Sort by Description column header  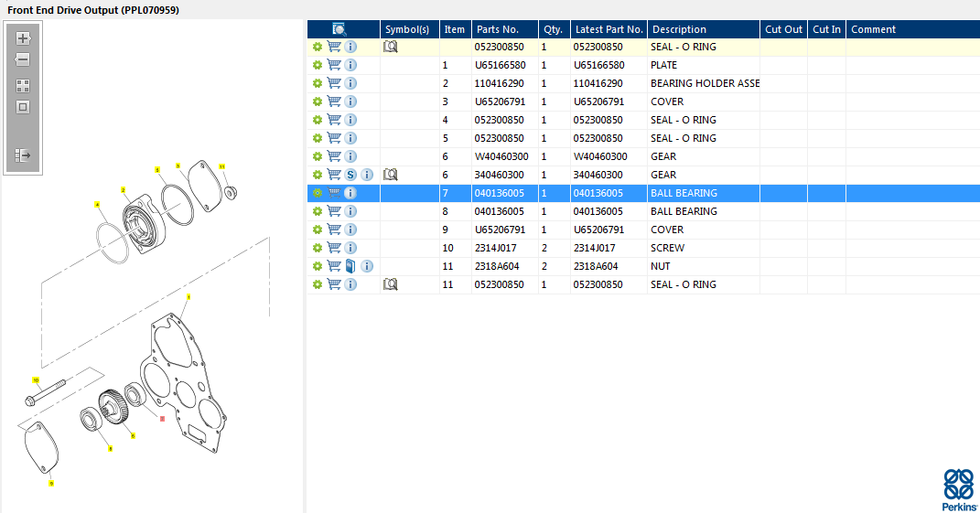[679, 29]
